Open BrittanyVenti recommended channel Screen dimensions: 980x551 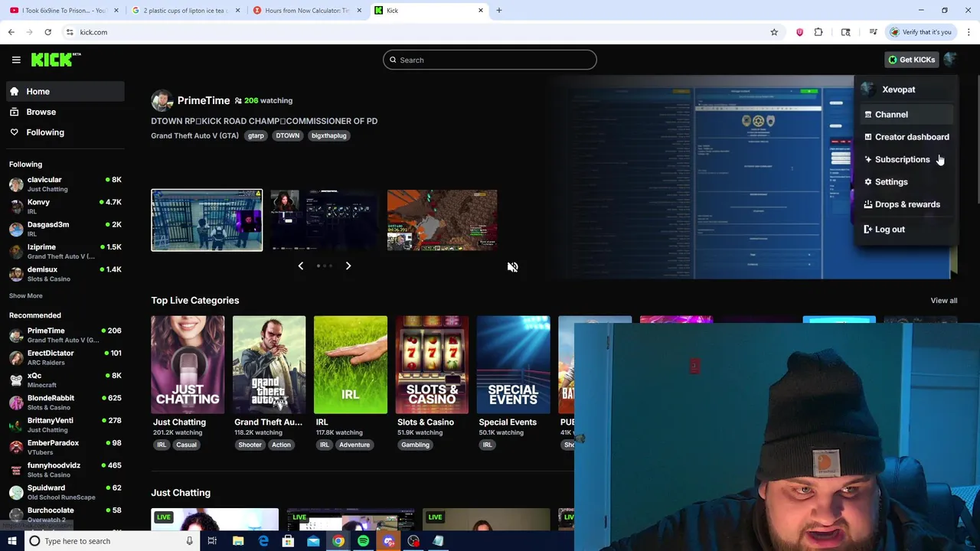coord(65,425)
